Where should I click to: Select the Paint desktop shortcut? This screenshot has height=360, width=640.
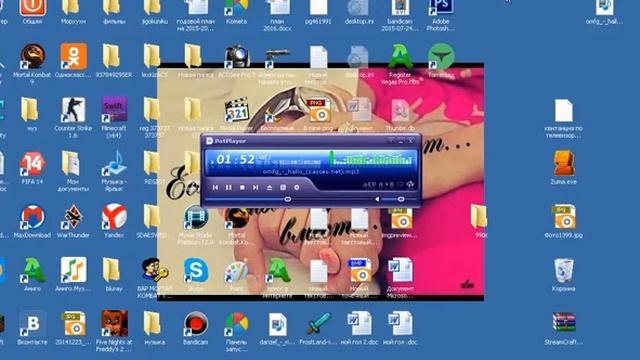point(237,275)
